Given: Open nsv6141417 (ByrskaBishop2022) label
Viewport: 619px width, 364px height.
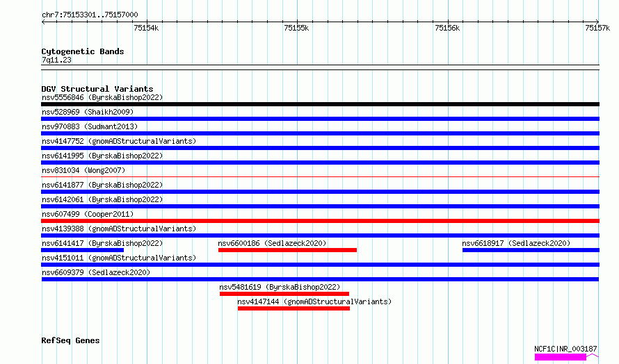Looking at the screenshot, I should [102, 243].
